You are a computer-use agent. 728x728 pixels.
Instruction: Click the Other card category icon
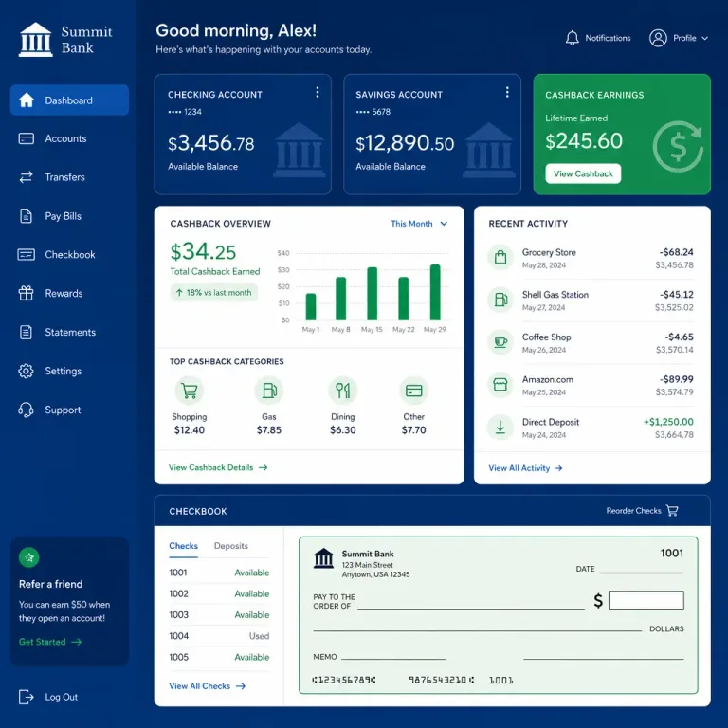click(413, 391)
